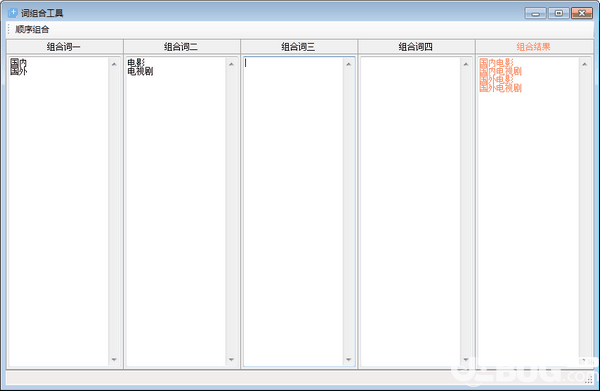600x391 pixels.
Task: Click the app icon in title bar
Action: (12, 13)
